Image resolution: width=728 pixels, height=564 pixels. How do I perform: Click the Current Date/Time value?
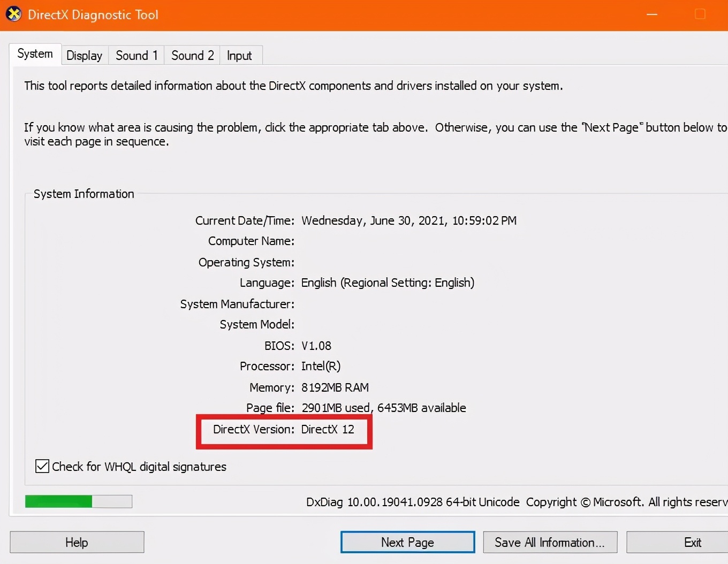[409, 220]
